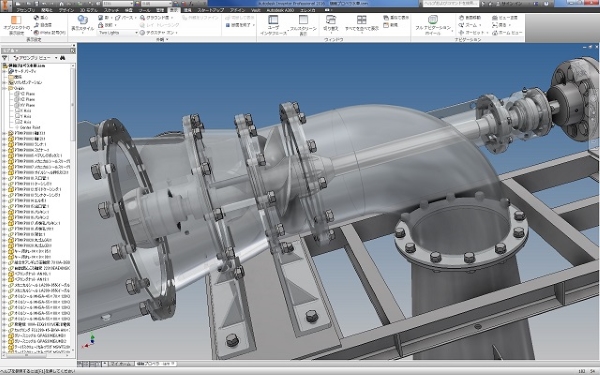Click the binoculars Find icon in browser
This screenshot has width=600, height=375.
[62, 58]
